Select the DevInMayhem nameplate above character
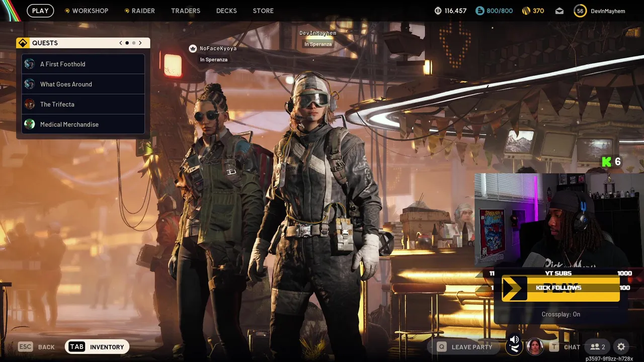The height and width of the screenshot is (362, 644). 317,33
